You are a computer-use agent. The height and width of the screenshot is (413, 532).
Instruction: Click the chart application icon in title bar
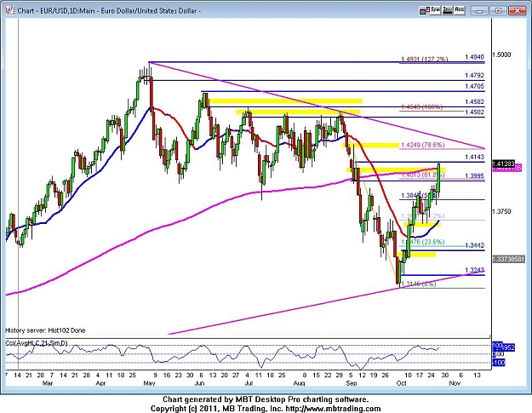9,10
